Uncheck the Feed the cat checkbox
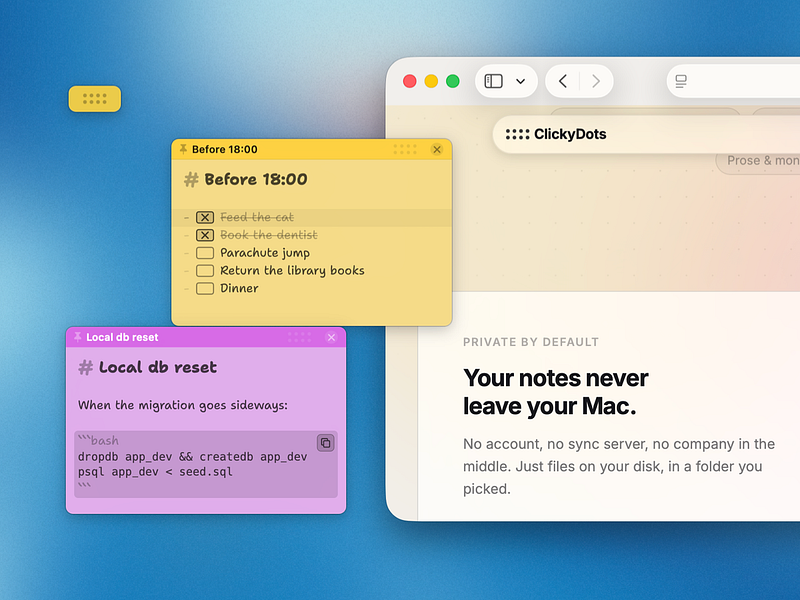The image size is (800, 600). point(205,217)
